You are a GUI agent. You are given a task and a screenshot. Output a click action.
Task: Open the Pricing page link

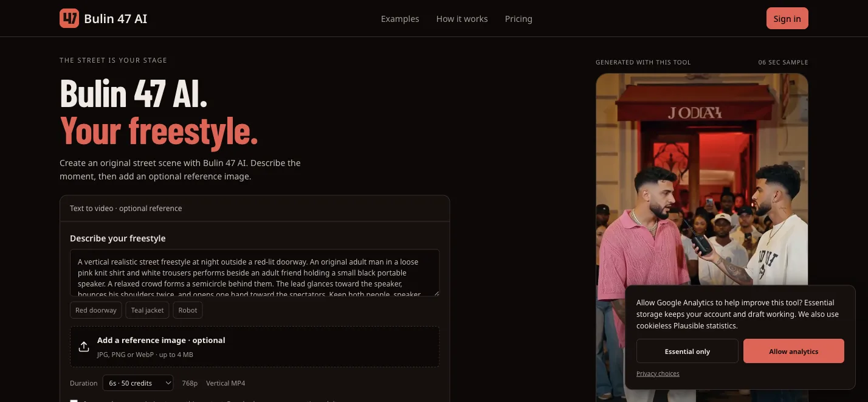pos(518,19)
